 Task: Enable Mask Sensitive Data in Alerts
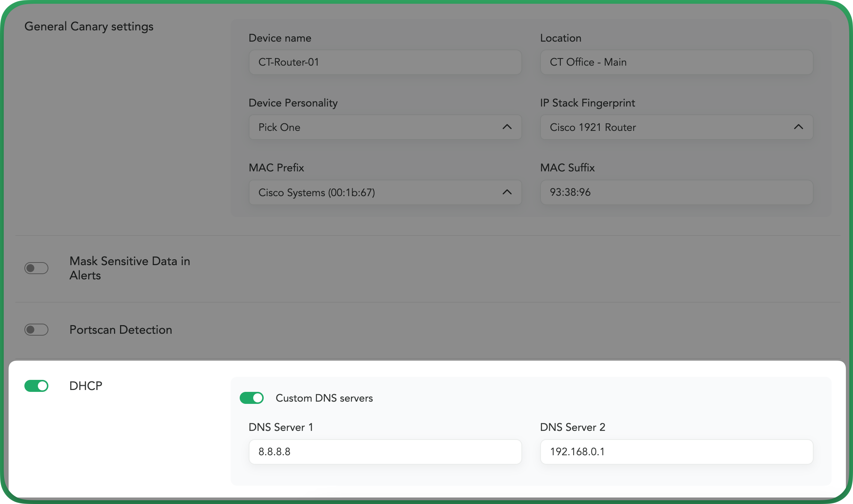[36, 268]
